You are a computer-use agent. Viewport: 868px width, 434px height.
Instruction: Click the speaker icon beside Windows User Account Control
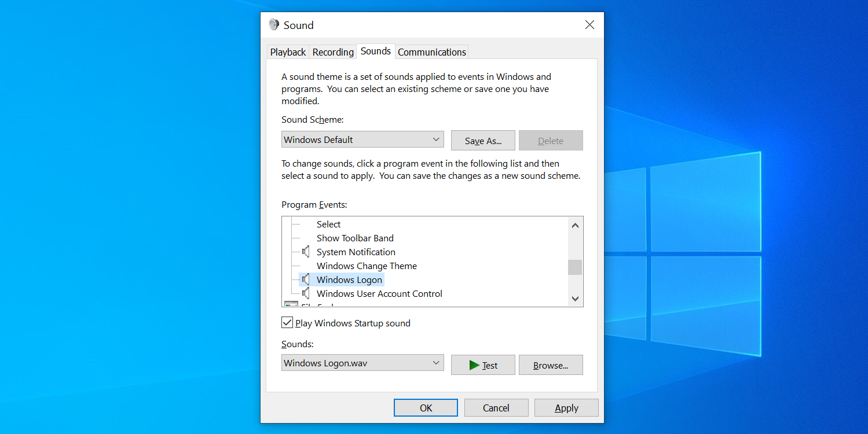tap(305, 293)
